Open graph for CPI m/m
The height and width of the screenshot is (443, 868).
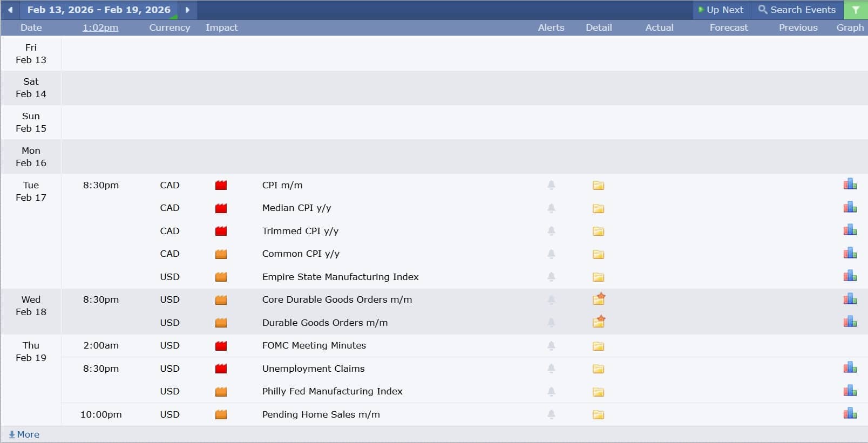pyautogui.click(x=850, y=185)
